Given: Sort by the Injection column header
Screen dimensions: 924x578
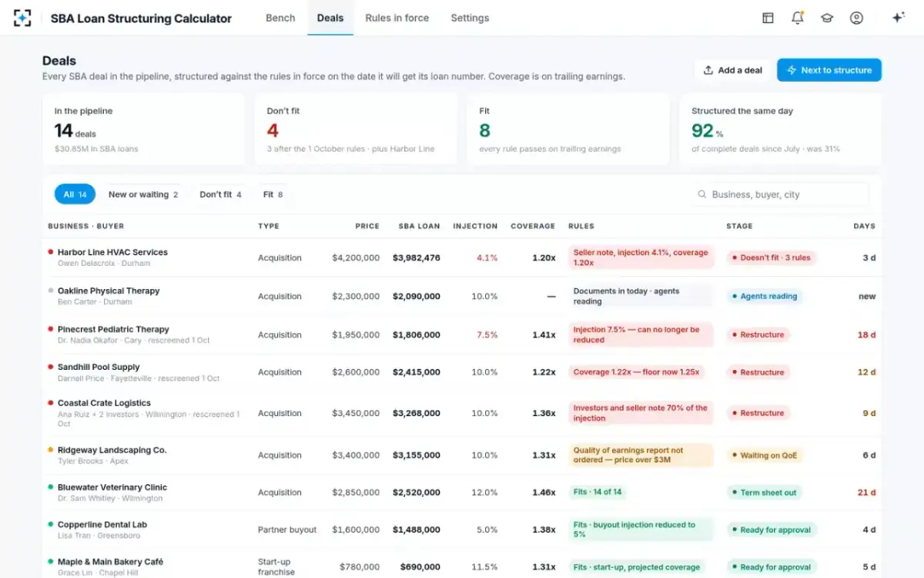Looking at the screenshot, I should click(475, 226).
